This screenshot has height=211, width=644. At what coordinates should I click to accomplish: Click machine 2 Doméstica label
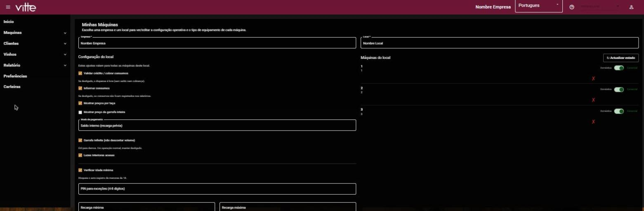(606, 89)
